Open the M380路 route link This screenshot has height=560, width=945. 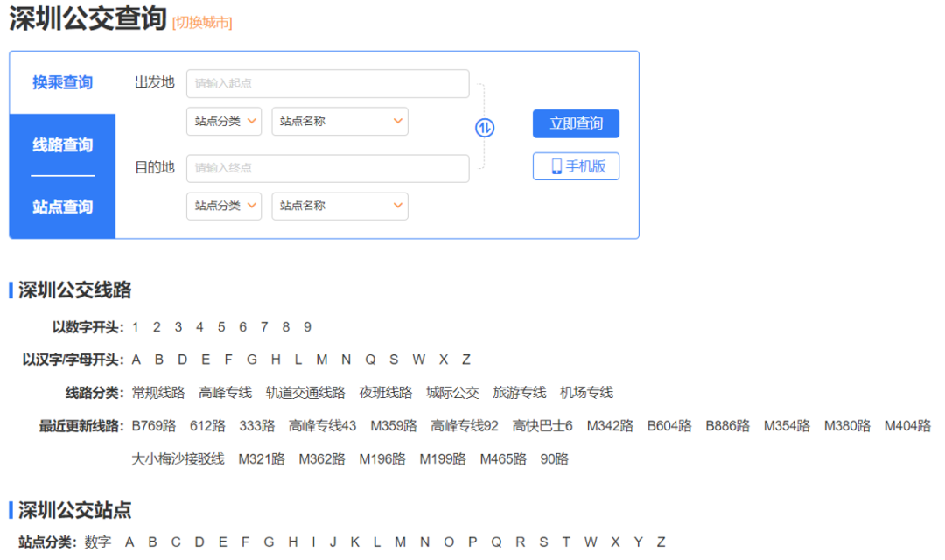pyautogui.click(x=847, y=426)
